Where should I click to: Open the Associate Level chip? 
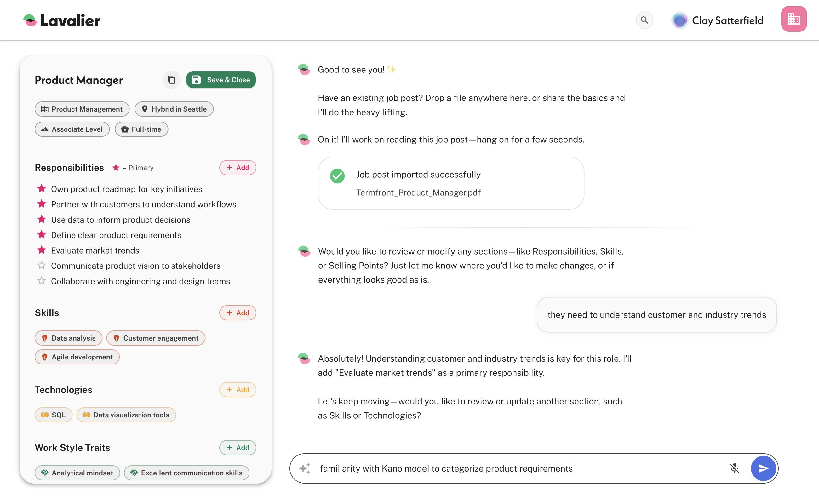(72, 129)
